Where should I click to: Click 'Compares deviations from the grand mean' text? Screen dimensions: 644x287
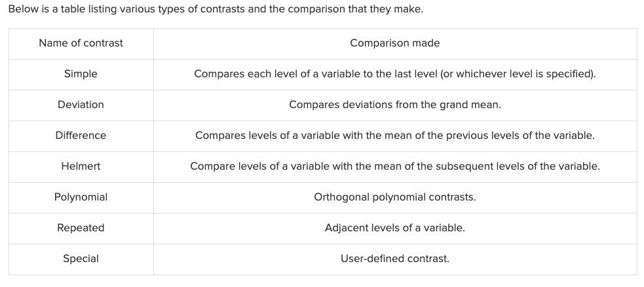click(x=394, y=105)
